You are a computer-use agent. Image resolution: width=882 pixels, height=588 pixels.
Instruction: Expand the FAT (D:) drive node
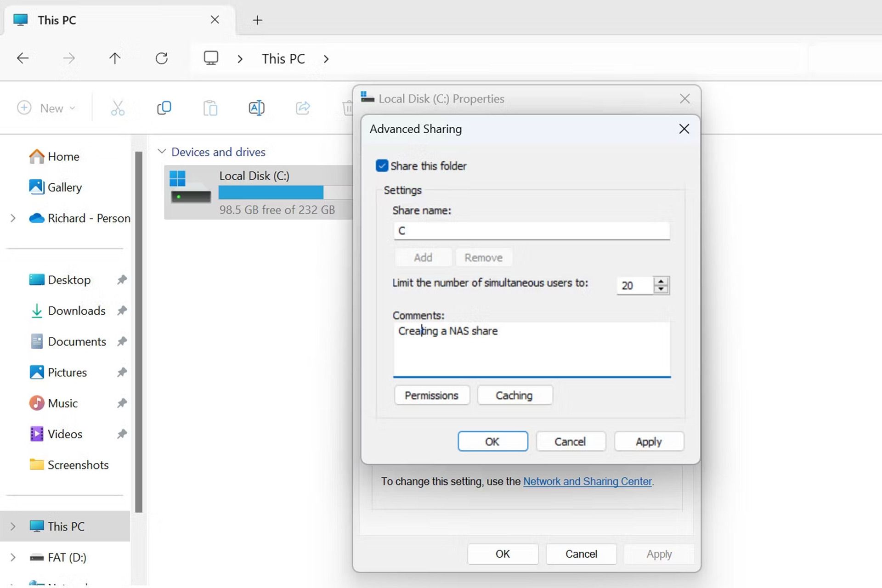[x=13, y=557]
